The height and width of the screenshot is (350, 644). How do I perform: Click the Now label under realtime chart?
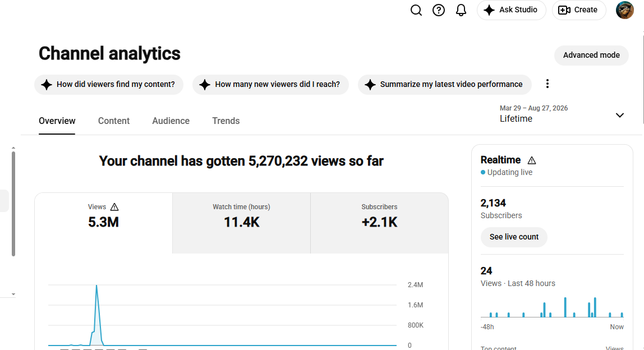617,327
